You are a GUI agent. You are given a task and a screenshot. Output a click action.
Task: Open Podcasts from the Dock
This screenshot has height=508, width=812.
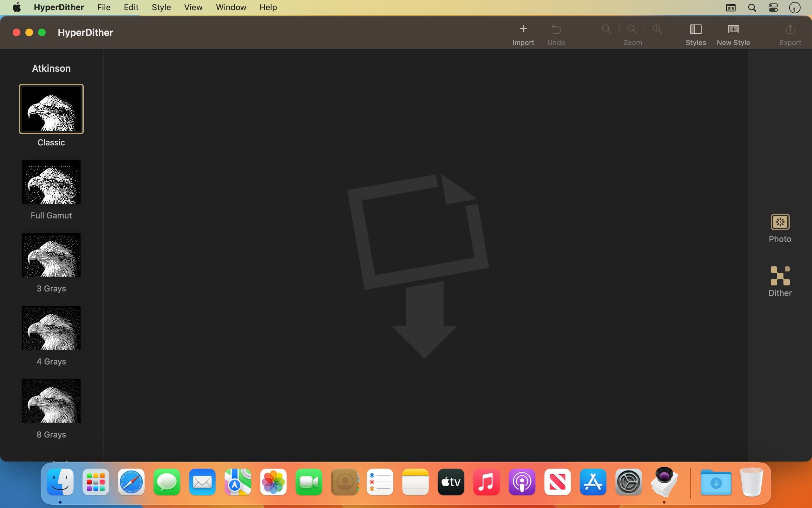tap(522, 482)
